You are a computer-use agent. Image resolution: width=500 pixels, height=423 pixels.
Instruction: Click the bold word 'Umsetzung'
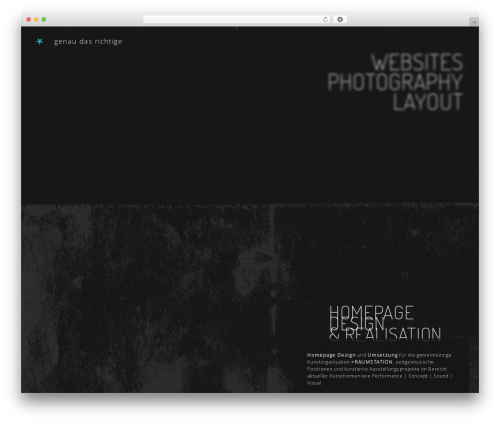point(383,355)
